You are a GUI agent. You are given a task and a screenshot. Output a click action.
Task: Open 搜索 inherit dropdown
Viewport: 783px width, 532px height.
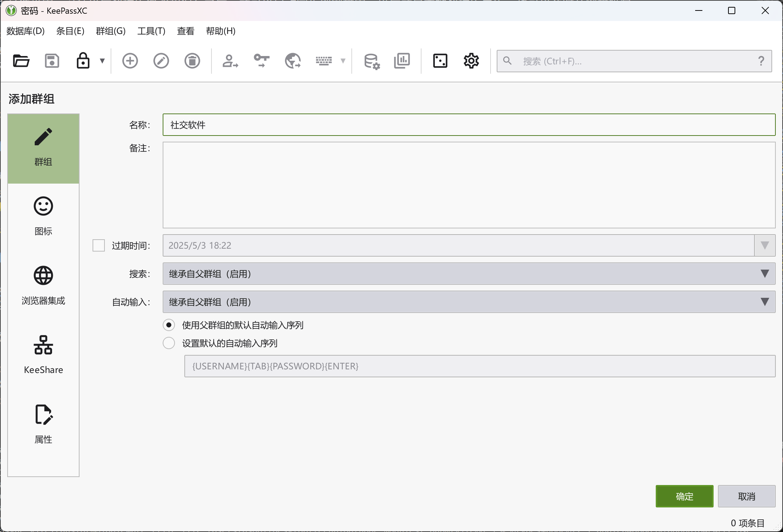click(x=469, y=274)
